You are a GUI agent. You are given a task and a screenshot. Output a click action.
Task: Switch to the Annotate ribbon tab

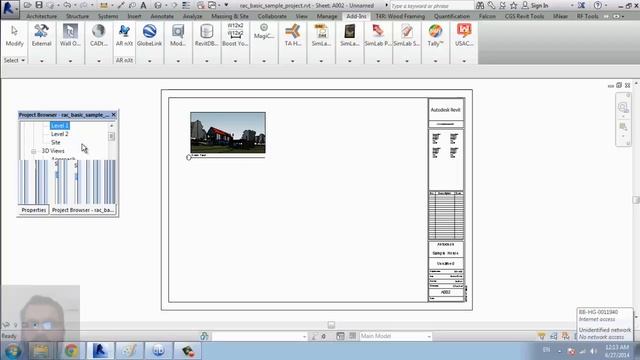(162, 16)
